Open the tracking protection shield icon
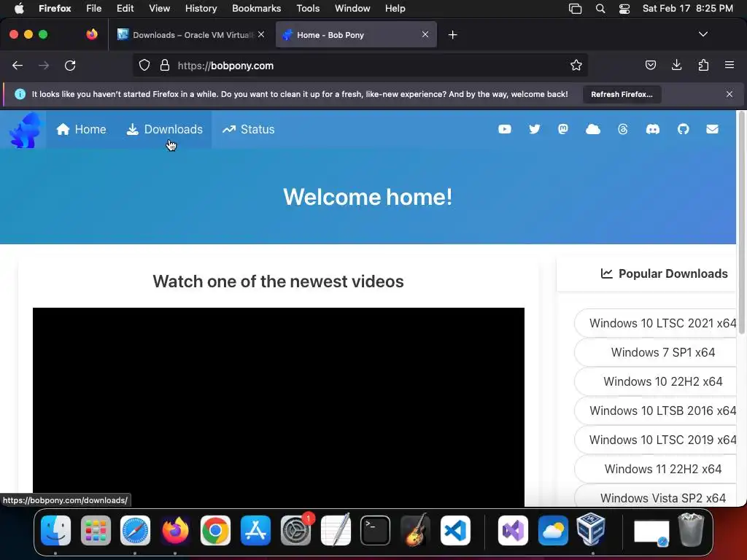 point(144,65)
